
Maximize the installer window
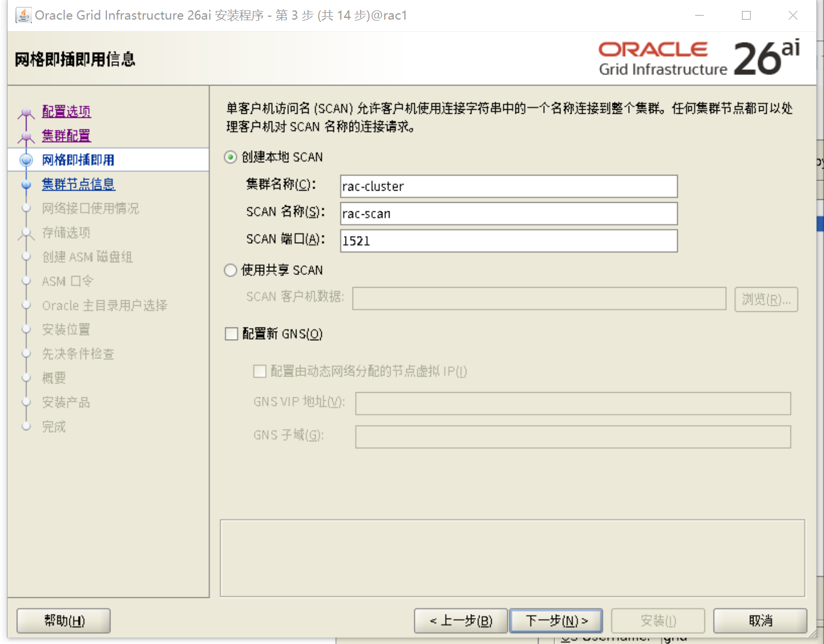pyautogui.click(x=746, y=16)
